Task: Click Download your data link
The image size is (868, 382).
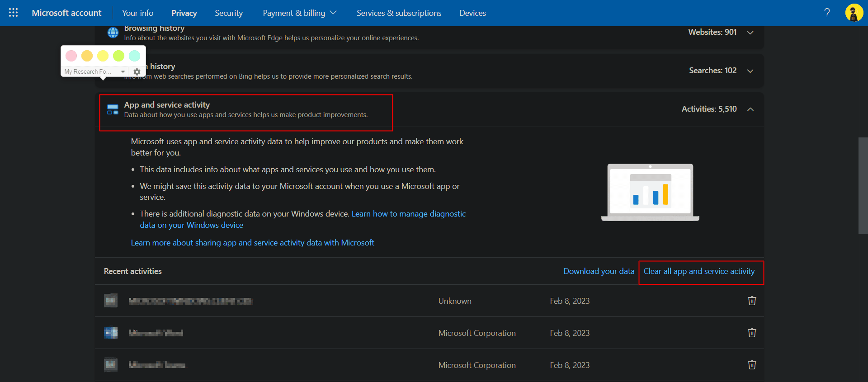Action: coord(599,271)
